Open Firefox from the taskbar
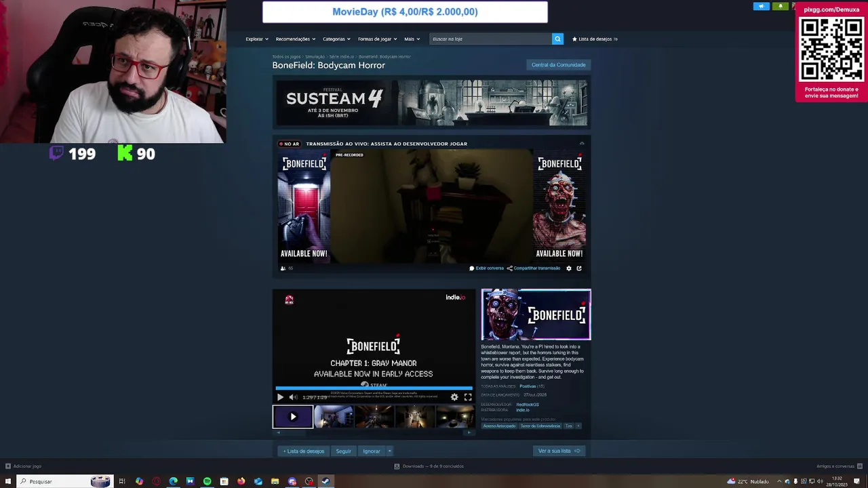The width and height of the screenshot is (868, 488). point(241,481)
